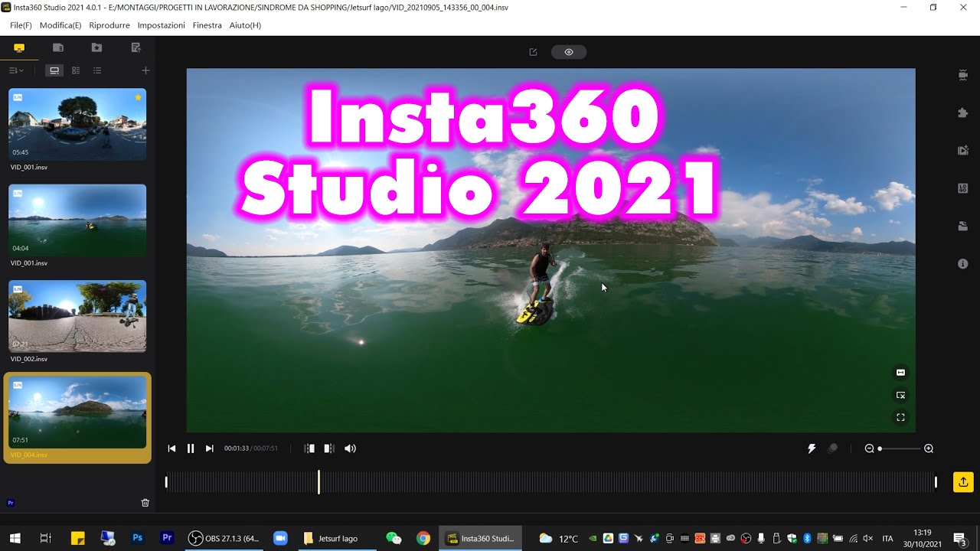Click the VID_002.insv file name label
The image size is (980, 551).
pyautogui.click(x=29, y=359)
